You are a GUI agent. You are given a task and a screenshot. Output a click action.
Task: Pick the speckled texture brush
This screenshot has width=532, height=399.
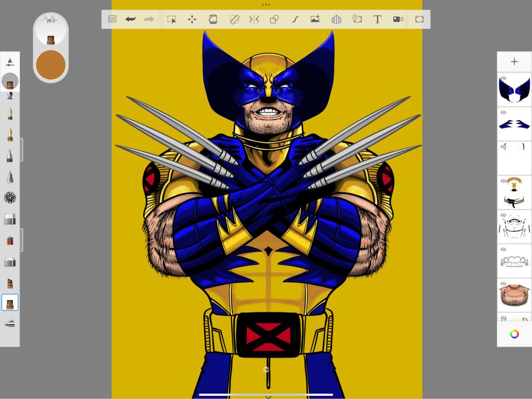(x=10, y=197)
